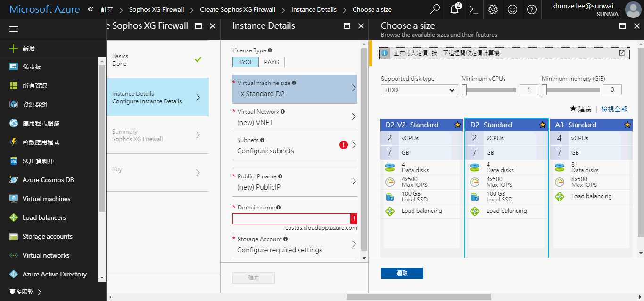Click Minimum memory value box
This screenshot has width=644, height=301.
tap(612, 90)
